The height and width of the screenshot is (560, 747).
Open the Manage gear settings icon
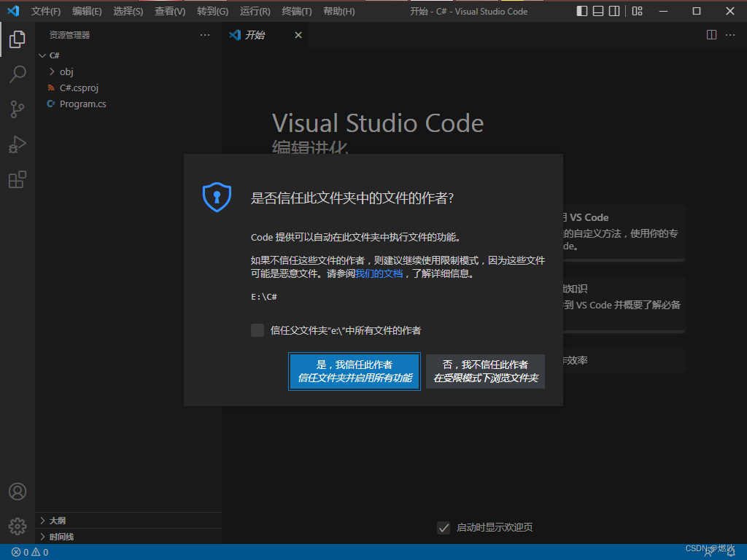tap(18, 526)
